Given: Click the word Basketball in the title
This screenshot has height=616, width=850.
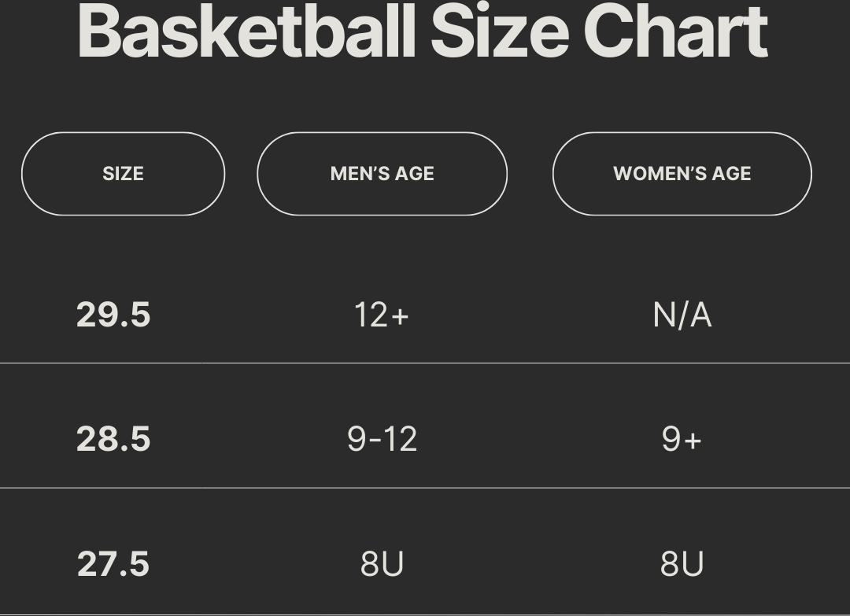Looking at the screenshot, I should [x=246, y=31].
